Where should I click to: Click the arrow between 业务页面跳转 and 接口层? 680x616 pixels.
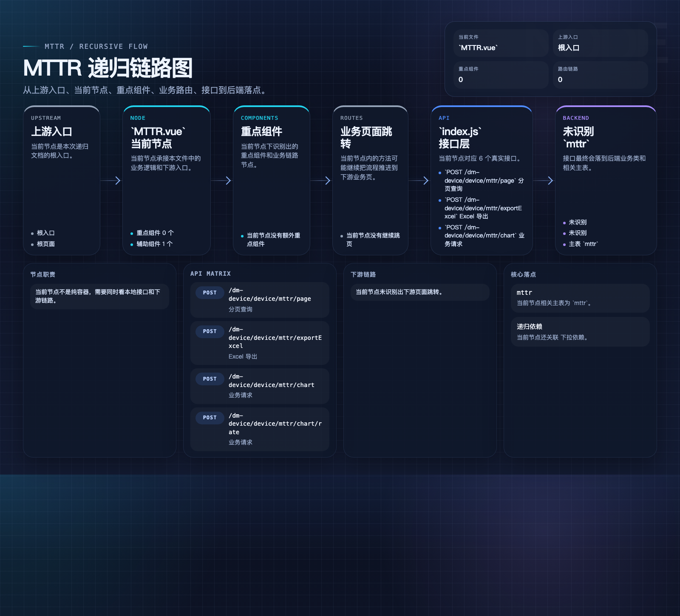pyautogui.click(x=419, y=181)
